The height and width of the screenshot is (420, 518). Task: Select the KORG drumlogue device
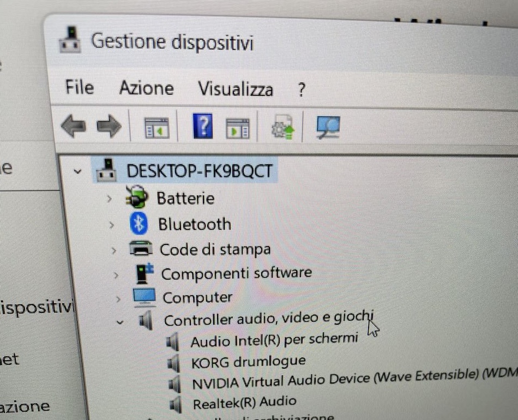click(249, 362)
